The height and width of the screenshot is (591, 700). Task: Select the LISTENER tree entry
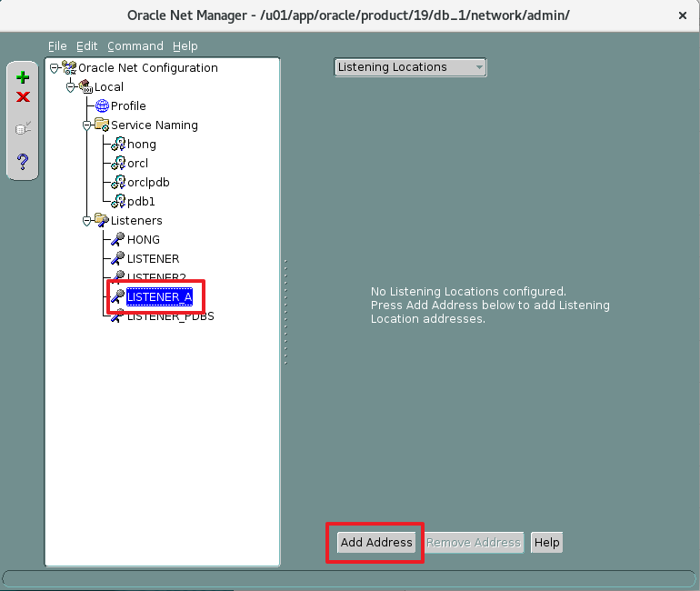[153, 259]
